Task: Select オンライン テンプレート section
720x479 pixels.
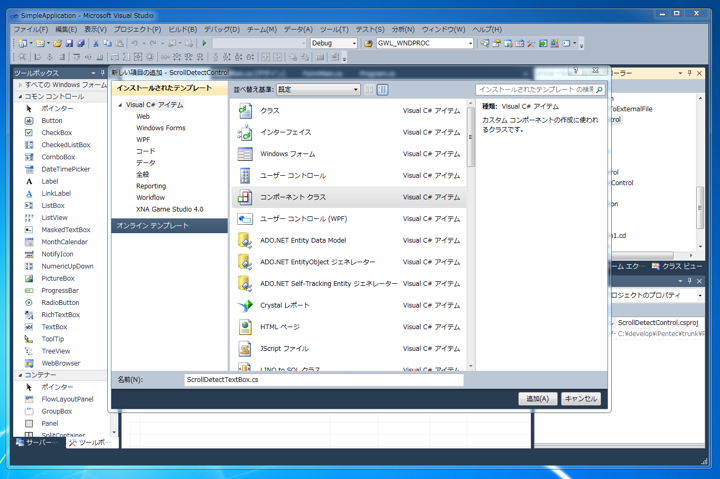Action: (x=169, y=226)
